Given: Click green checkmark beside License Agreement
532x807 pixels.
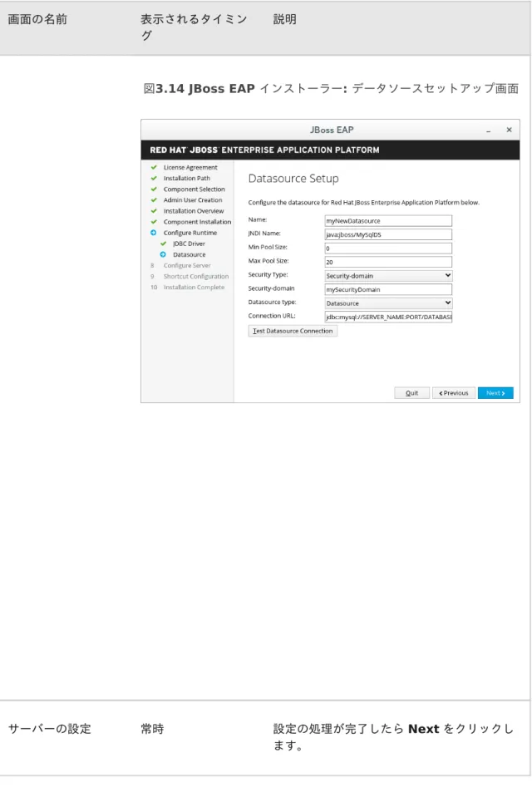Looking at the screenshot, I should coord(154,167).
